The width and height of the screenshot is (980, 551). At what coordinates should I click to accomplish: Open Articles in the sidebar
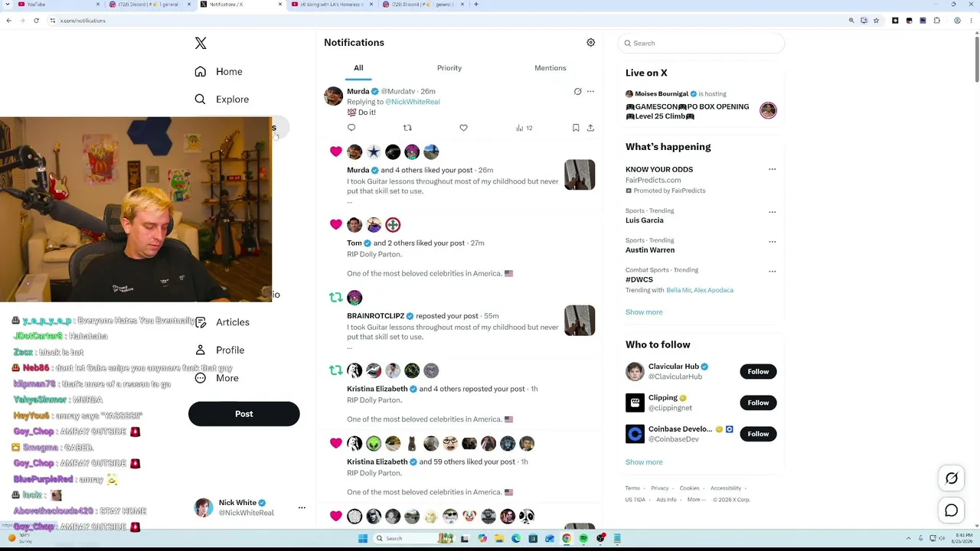tap(222, 322)
